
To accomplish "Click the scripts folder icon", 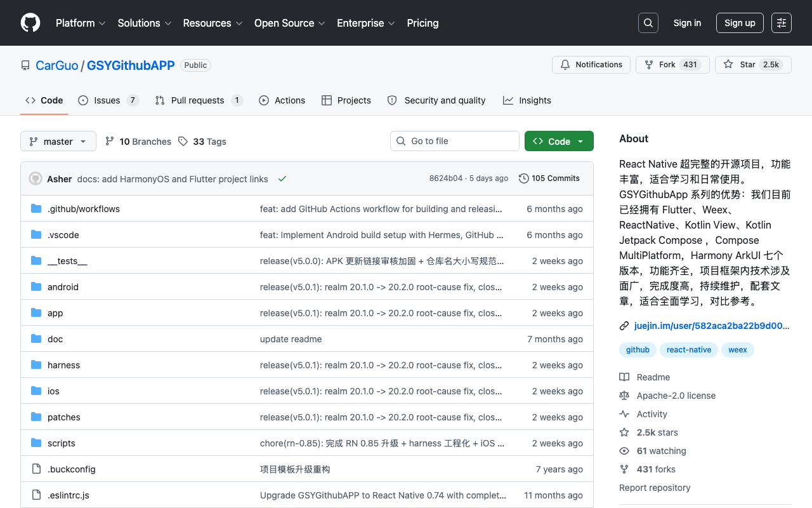I will [x=36, y=443].
